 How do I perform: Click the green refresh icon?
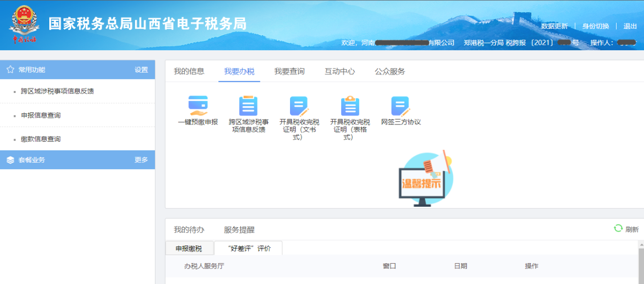(x=618, y=229)
